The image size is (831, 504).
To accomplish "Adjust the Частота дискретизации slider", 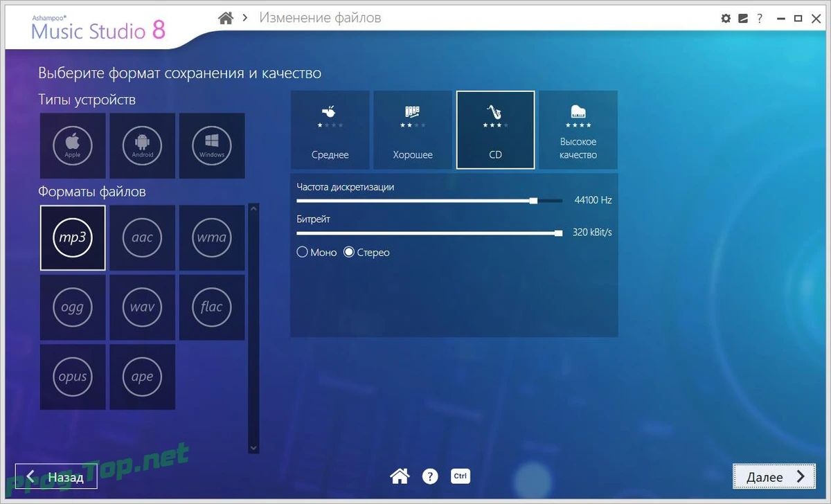I will pyautogui.click(x=429, y=201).
